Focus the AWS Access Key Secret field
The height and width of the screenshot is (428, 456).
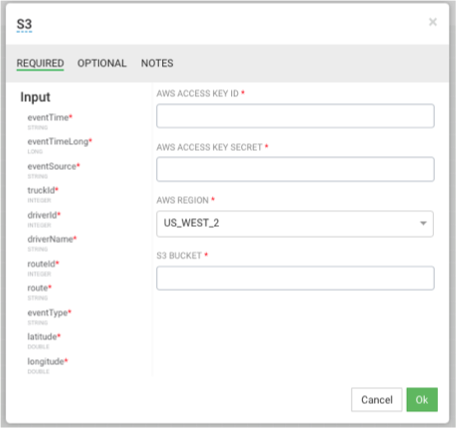click(295, 169)
